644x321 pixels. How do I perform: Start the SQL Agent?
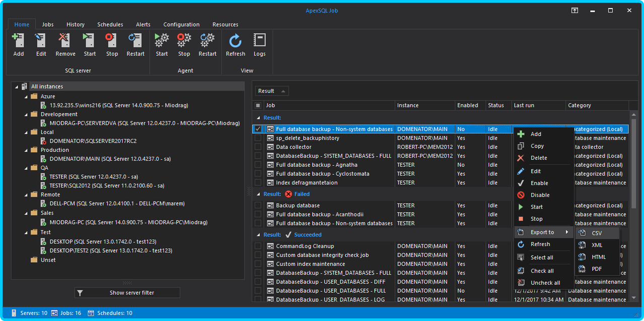pyautogui.click(x=162, y=45)
